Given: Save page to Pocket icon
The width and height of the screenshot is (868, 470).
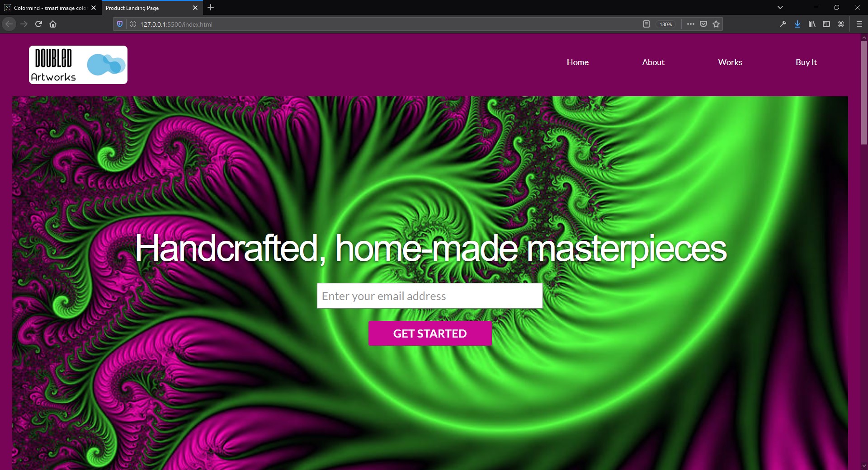Looking at the screenshot, I should (703, 24).
